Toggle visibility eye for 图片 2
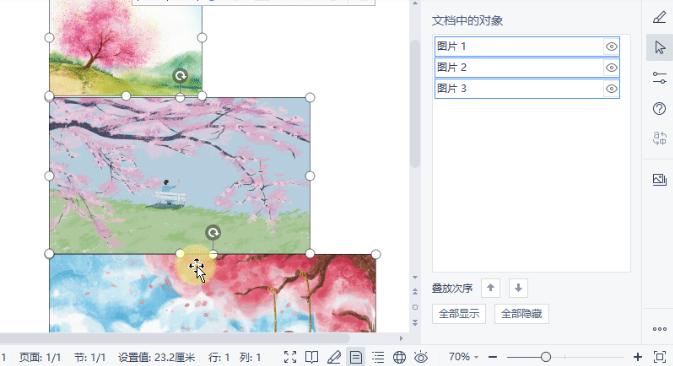Screen dimensions: 673x366 [611, 67]
